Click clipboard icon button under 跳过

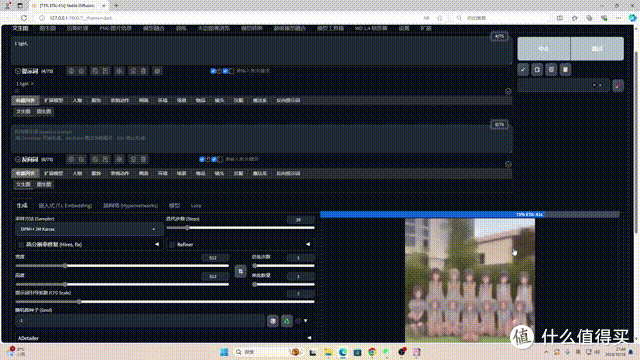565,70
